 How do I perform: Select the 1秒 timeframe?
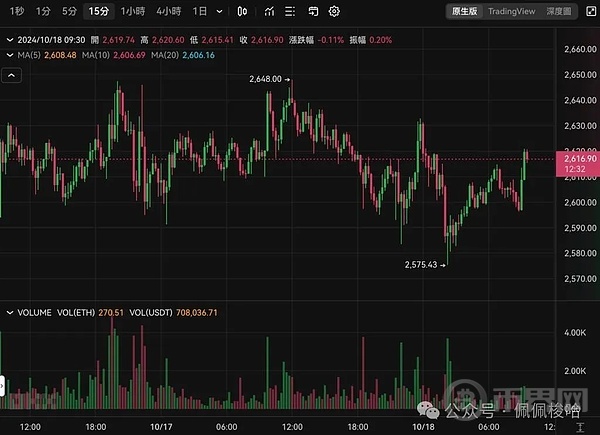(x=17, y=11)
